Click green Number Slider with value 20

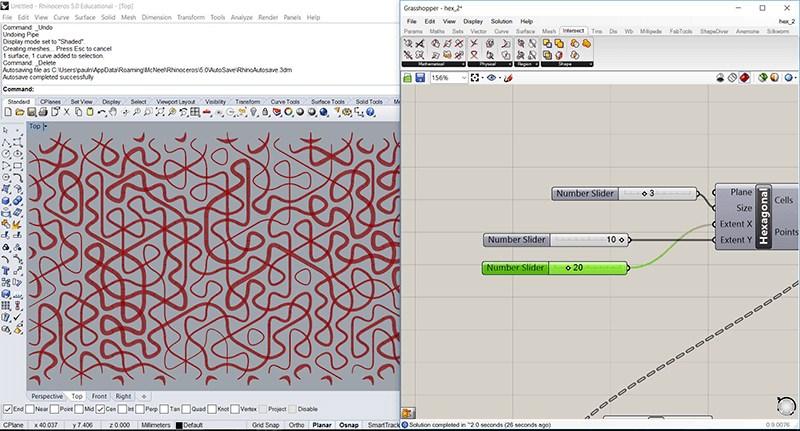(555, 268)
